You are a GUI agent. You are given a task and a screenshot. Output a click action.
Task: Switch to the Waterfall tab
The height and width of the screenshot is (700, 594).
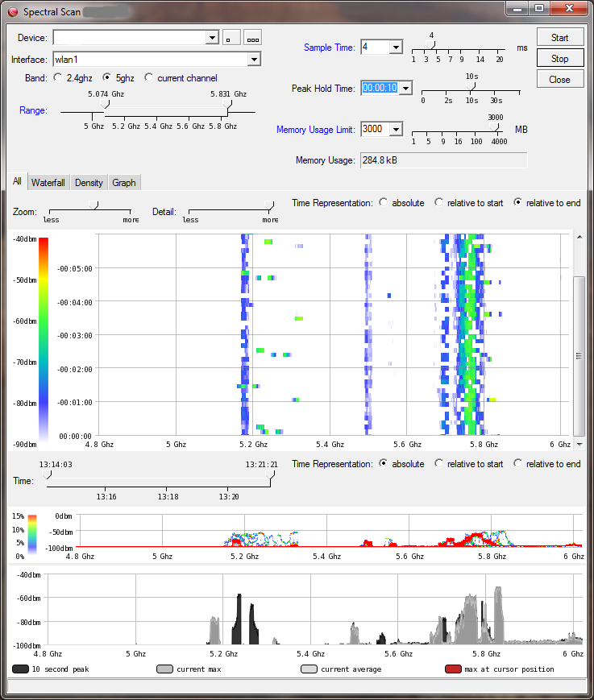pos(48,183)
